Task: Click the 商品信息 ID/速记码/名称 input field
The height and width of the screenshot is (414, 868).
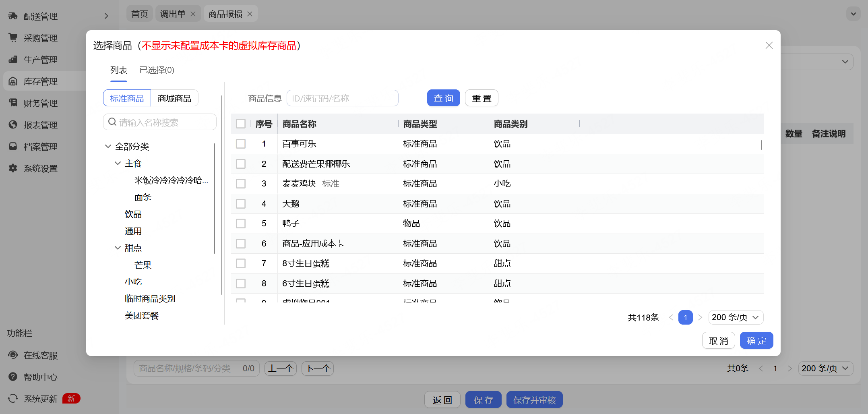Action: [x=342, y=98]
